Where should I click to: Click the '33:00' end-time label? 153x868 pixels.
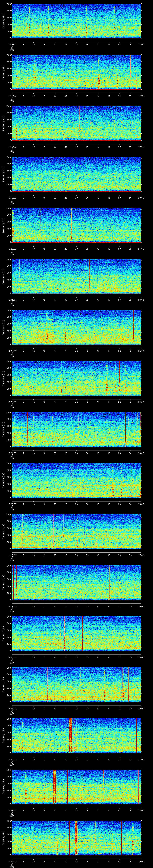point(141,861)
